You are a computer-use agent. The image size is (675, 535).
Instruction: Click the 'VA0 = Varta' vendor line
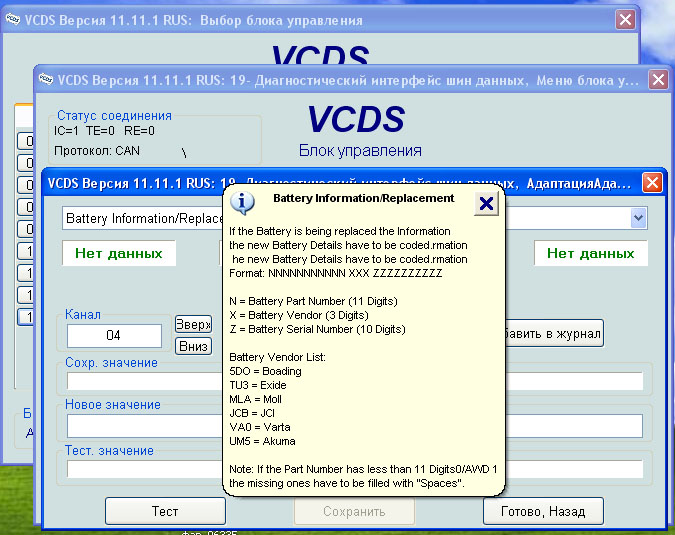click(260, 427)
